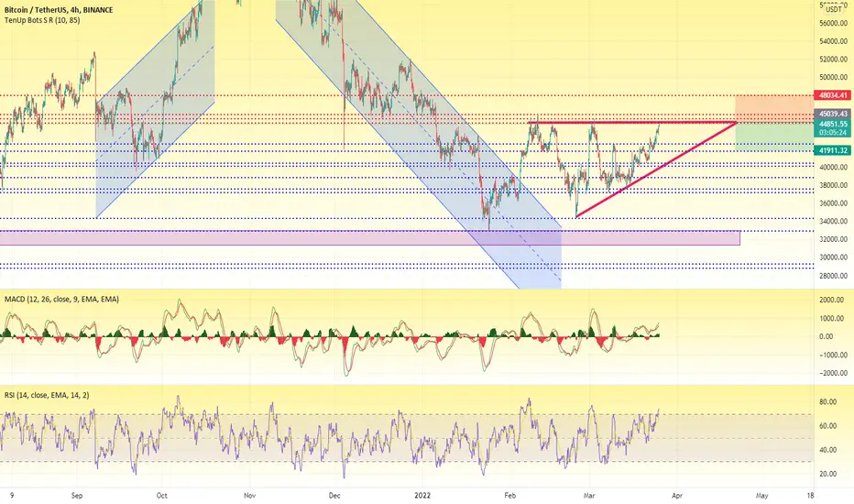Click the Nov label on time axis
854x504 pixels.
(x=249, y=495)
